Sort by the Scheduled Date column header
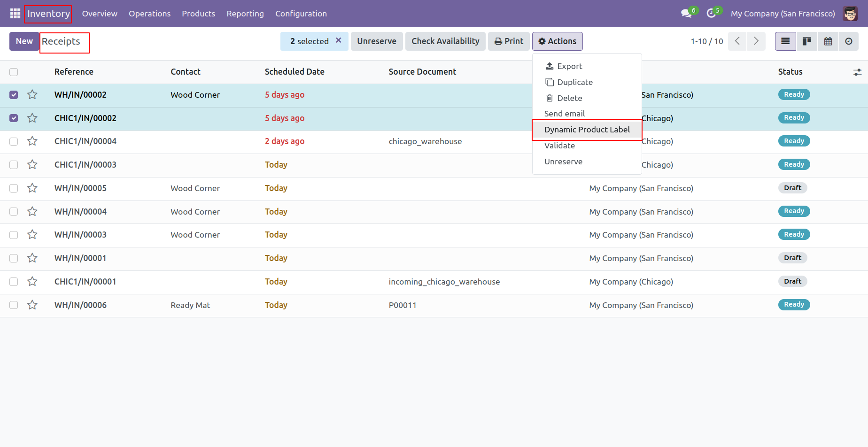Image resolution: width=868 pixels, height=447 pixels. tap(294, 72)
